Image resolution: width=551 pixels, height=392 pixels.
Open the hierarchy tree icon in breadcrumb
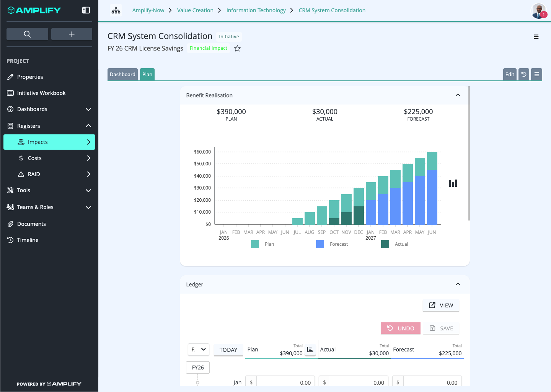coord(116,10)
